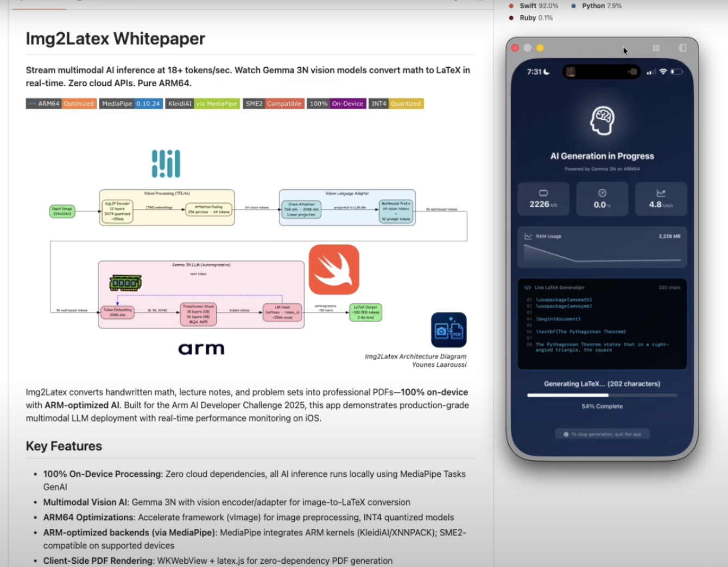
Task: Tap the audio waveform in the Dynamic Island
Action: [x=632, y=72]
